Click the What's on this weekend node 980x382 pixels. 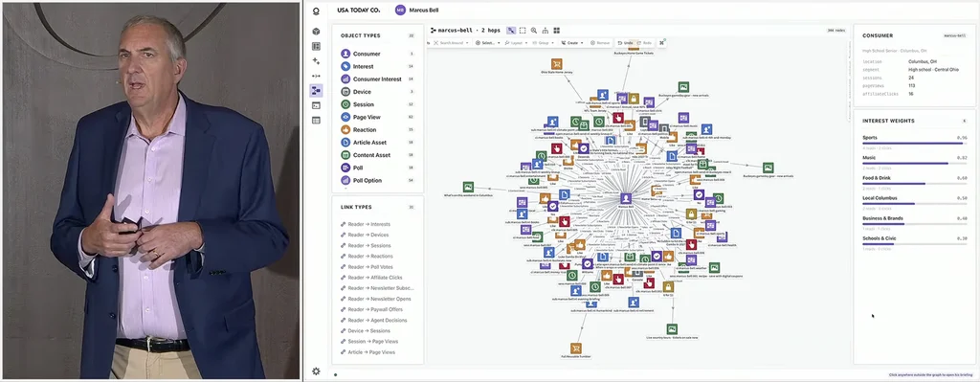(468, 187)
